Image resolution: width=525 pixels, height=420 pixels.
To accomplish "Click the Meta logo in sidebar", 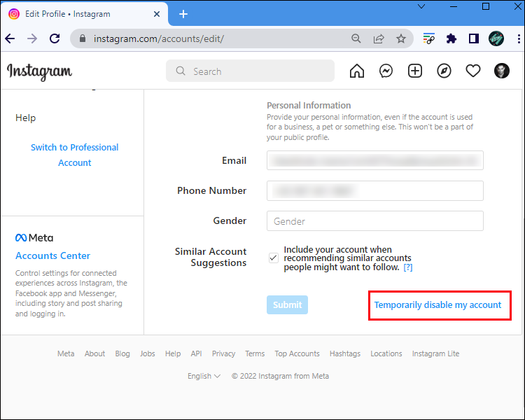I will tap(34, 238).
